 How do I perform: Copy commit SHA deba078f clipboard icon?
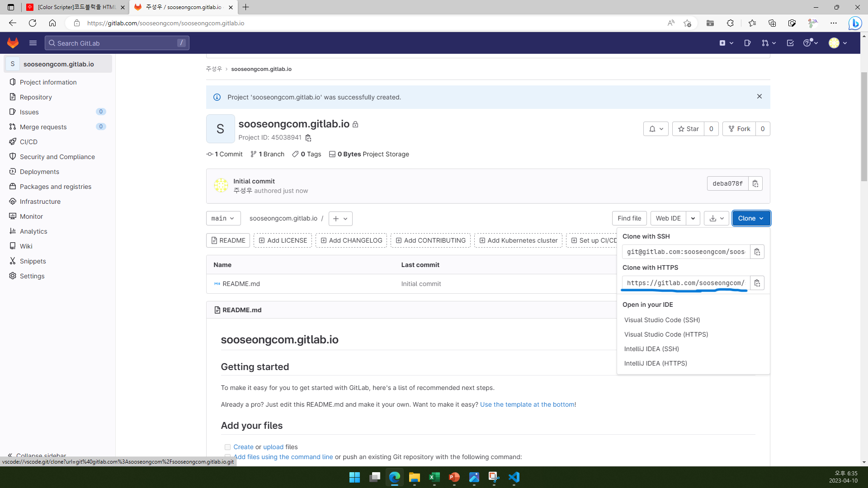(x=755, y=183)
